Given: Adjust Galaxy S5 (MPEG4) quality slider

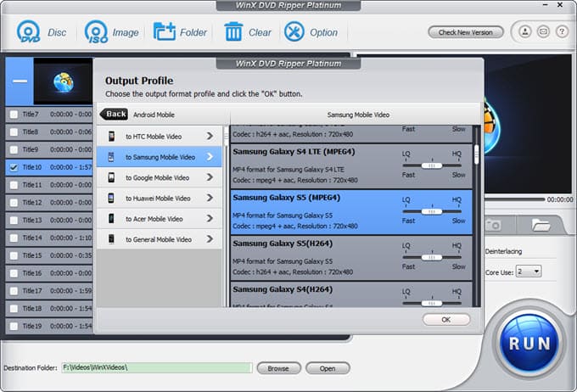Looking at the screenshot, I should (432, 211).
